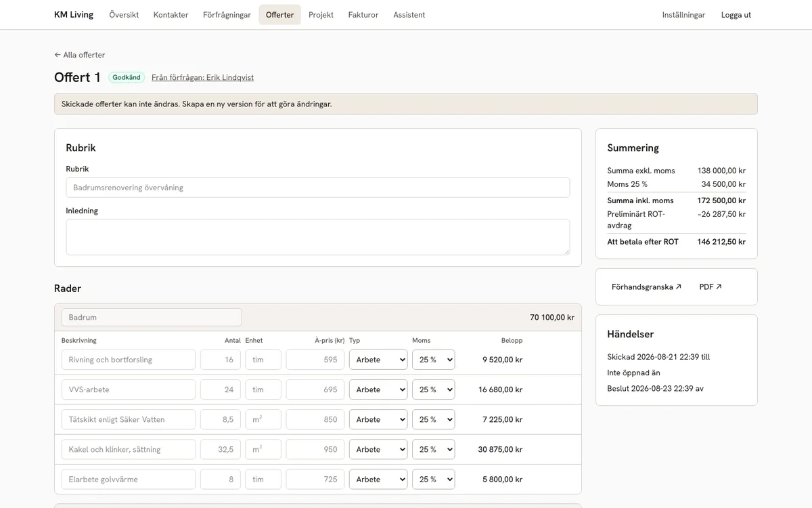Click Att betala efter ROT total 146 212,50 kr
This screenshot has width=812, height=508.
[721, 242]
